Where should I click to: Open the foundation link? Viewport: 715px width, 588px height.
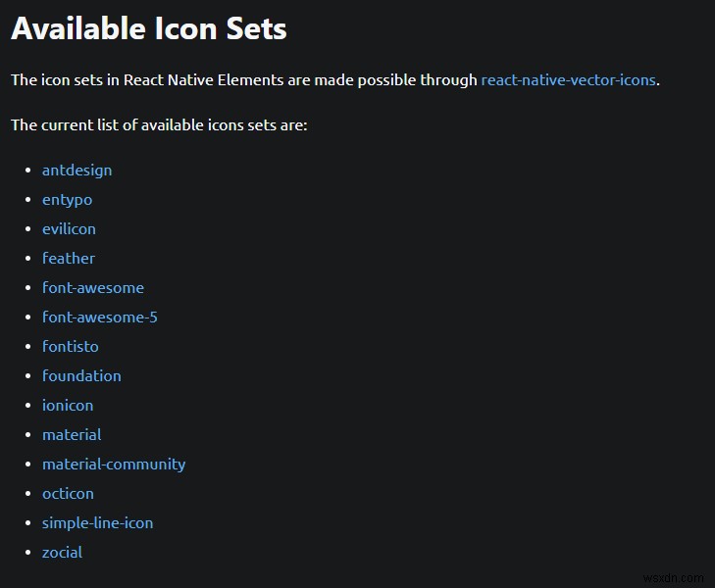(x=81, y=376)
